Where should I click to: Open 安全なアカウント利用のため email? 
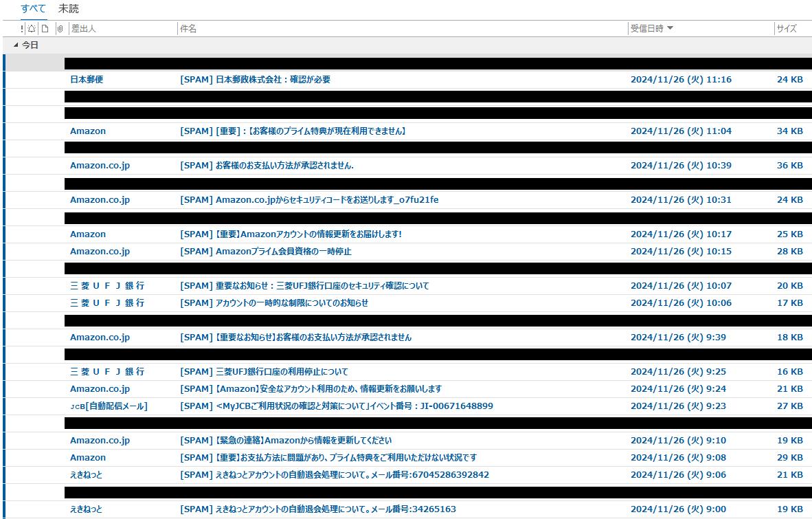point(311,388)
